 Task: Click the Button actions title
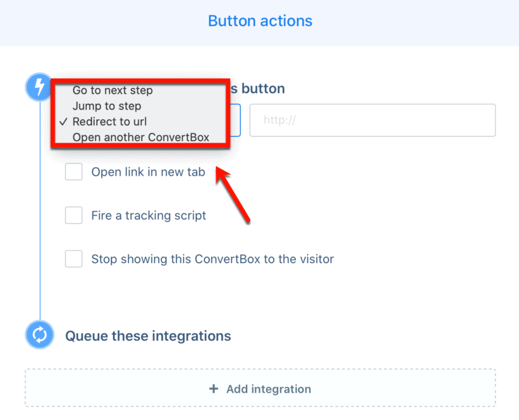point(259,21)
